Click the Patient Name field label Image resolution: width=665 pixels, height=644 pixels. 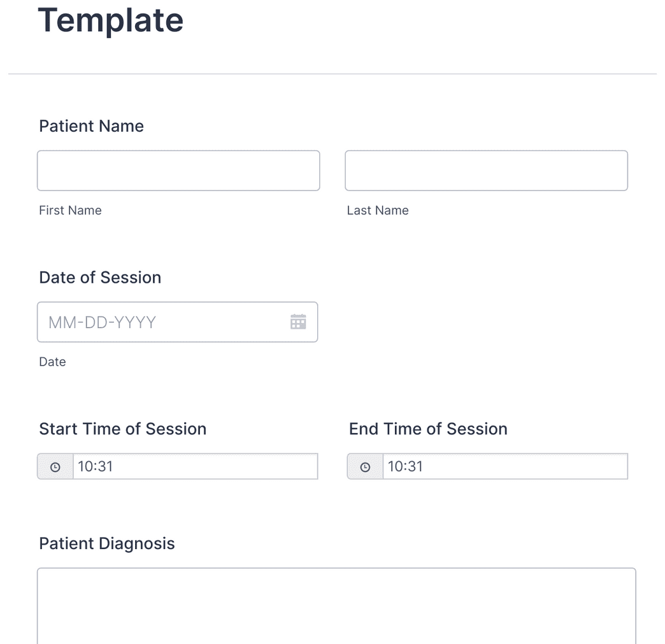click(91, 125)
